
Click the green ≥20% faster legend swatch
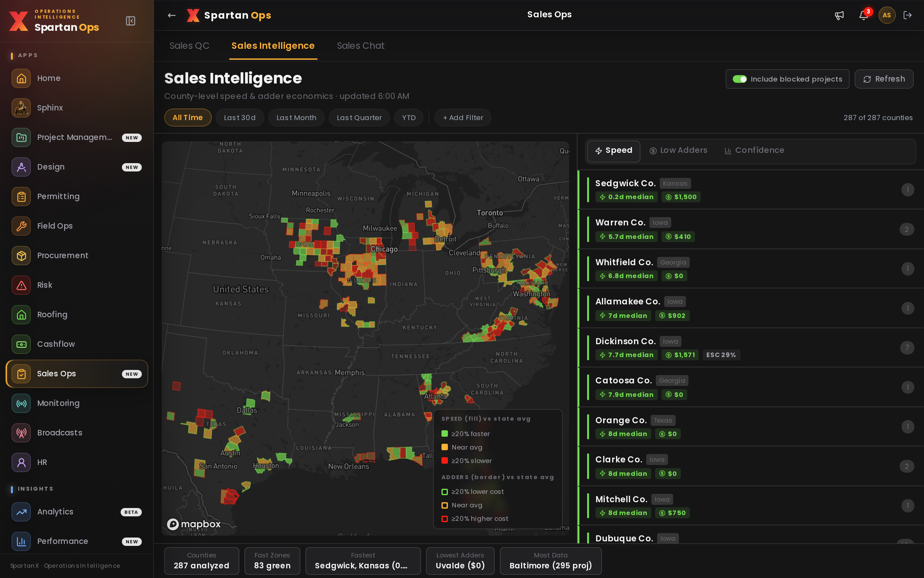(x=444, y=433)
